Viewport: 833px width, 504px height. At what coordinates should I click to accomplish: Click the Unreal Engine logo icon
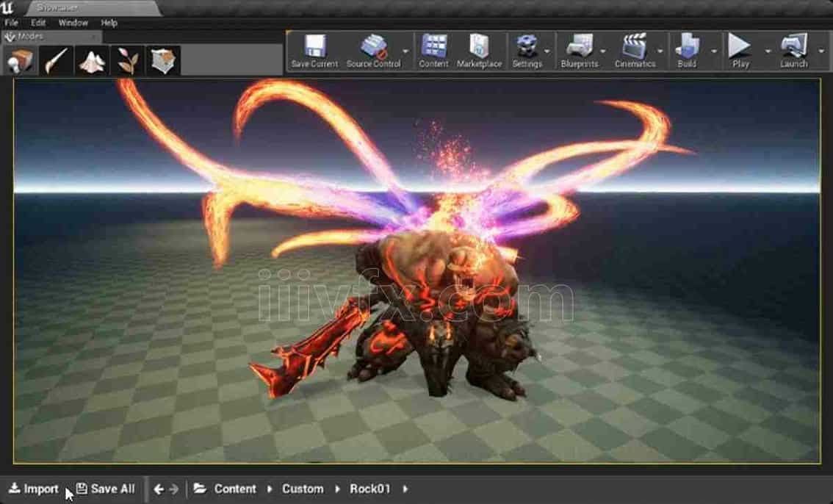pyautogui.click(x=7, y=7)
